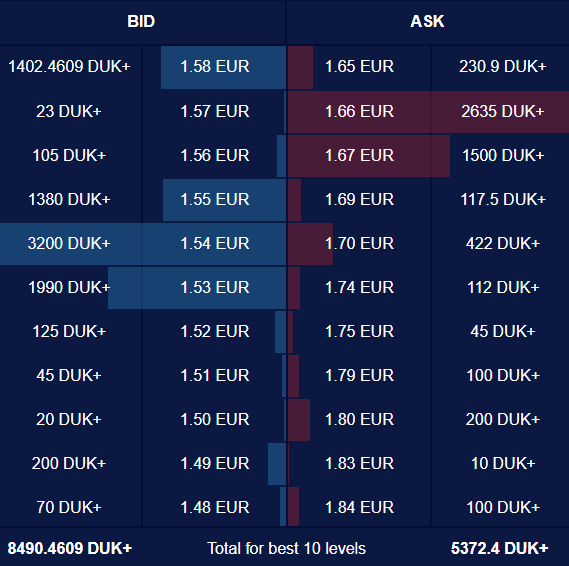This screenshot has width=569, height=566.
Task: Click the 2635 DUK+ ask volume
Action: [503, 112]
